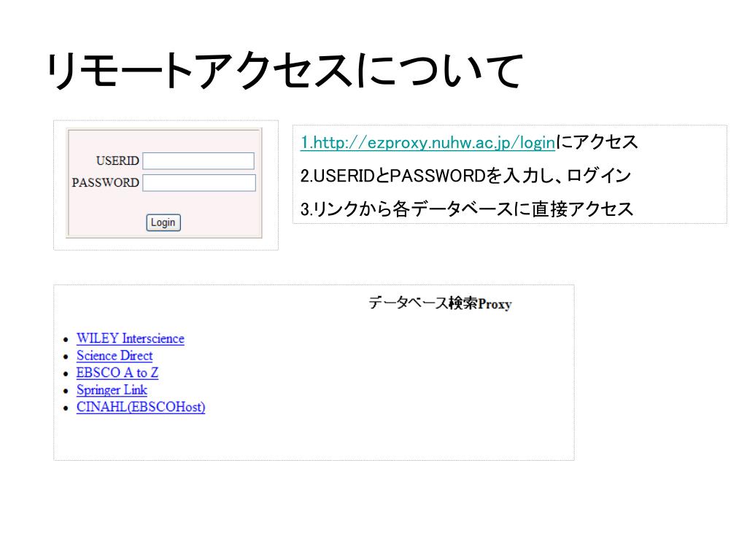747x560 pixels.
Task: Click step 2 text USERIDとPASSWORDを入力し、ログイン
Action: [x=465, y=176]
